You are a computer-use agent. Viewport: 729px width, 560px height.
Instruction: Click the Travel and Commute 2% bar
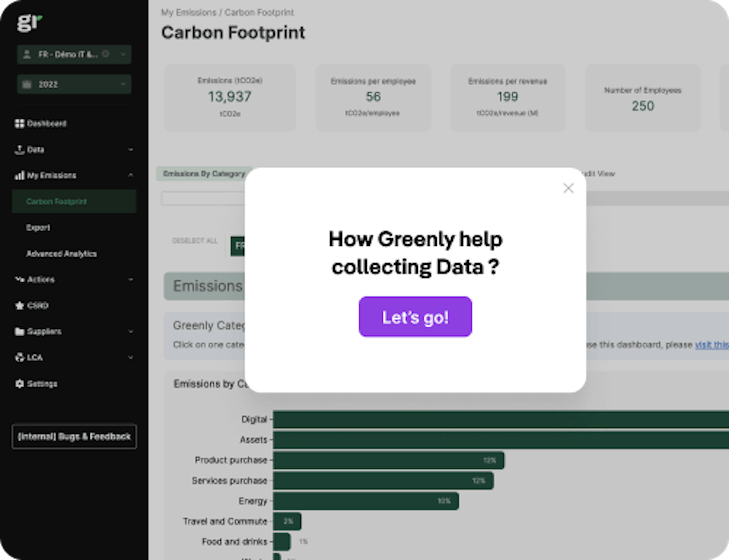pyautogui.click(x=287, y=521)
